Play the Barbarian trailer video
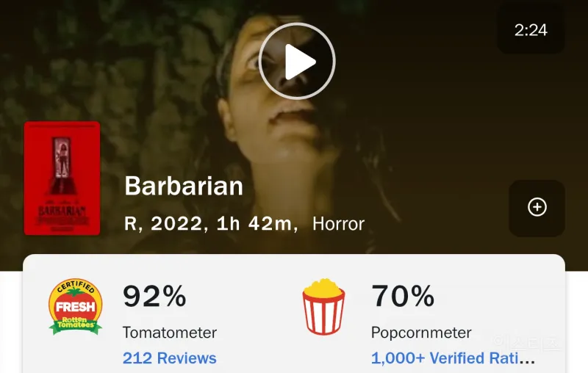 pos(297,61)
